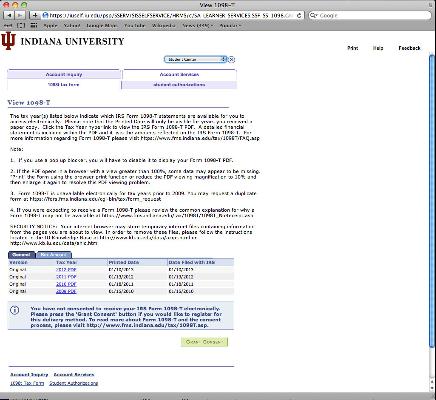Open the Account Inquiry tab
The width and height of the screenshot is (436, 400).
pyautogui.click(x=64, y=75)
